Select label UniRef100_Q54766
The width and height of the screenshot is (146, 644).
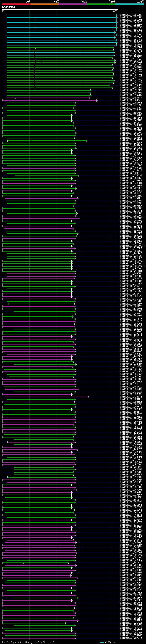(131, 636)
